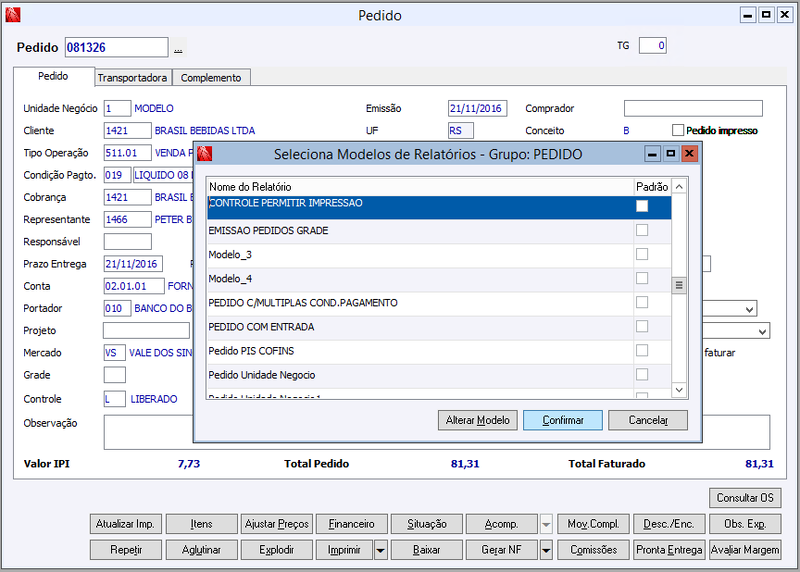Toggle the Pedido impresso checkbox

tap(678, 130)
